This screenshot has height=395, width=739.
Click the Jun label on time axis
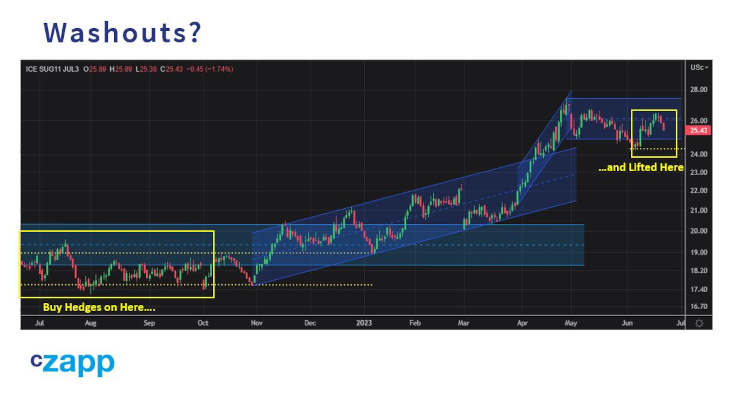tap(627, 323)
